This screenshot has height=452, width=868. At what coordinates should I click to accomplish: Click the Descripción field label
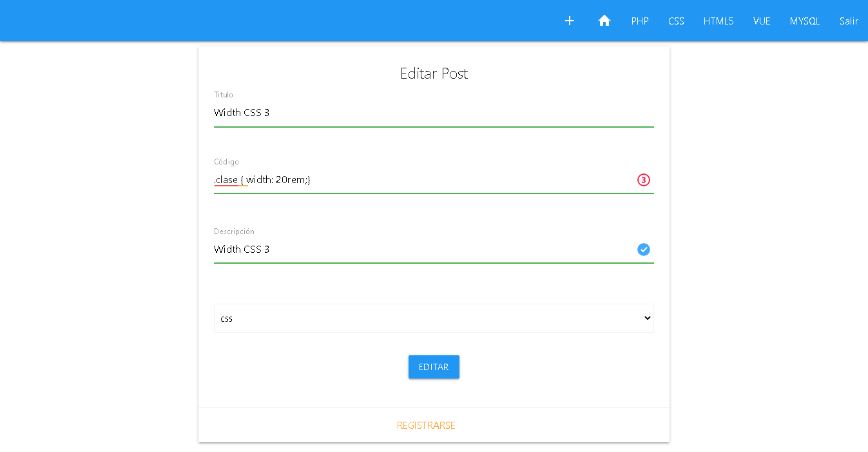pos(234,231)
